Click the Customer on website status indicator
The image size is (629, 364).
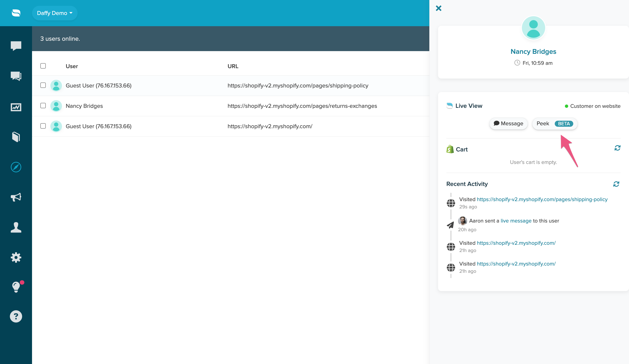pyautogui.click(x=593, y=106)
